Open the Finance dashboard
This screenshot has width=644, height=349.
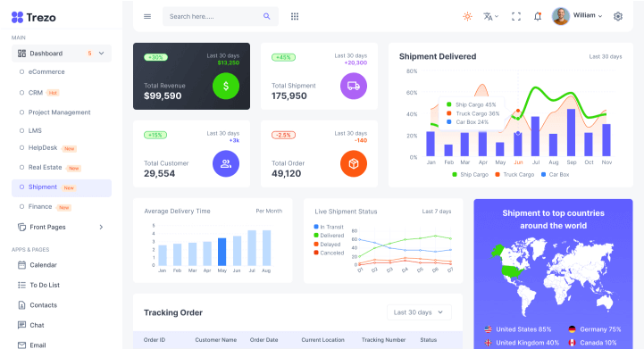tap(40, 206)
